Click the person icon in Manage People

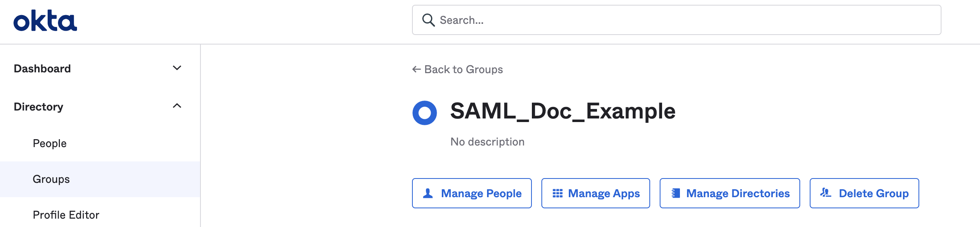(428, 193)
